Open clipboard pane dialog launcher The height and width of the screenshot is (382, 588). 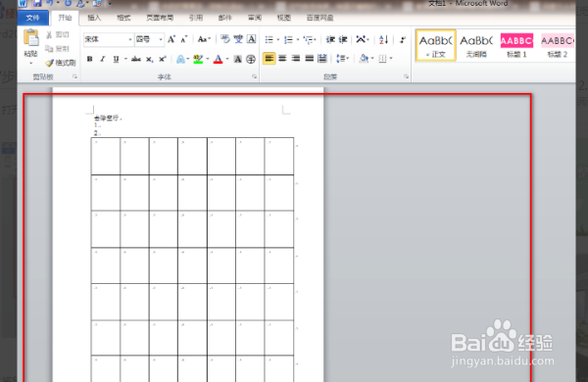(74, 76)
